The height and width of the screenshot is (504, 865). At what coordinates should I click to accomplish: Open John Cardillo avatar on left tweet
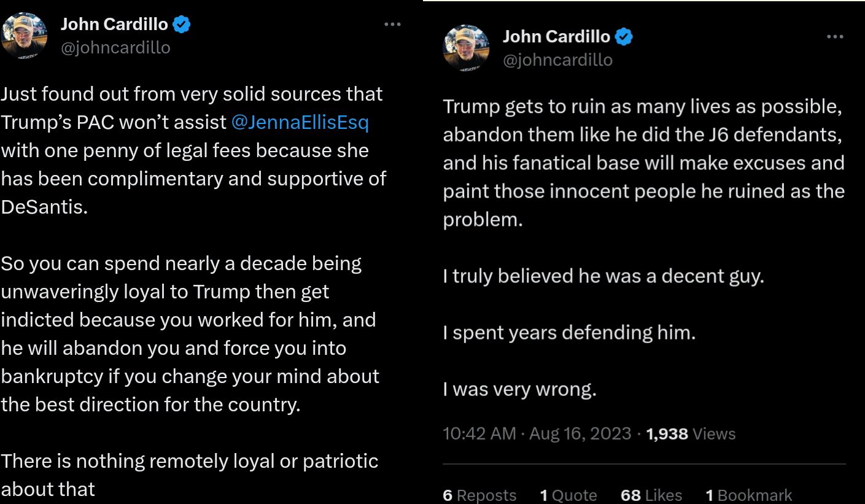(25, 36)
